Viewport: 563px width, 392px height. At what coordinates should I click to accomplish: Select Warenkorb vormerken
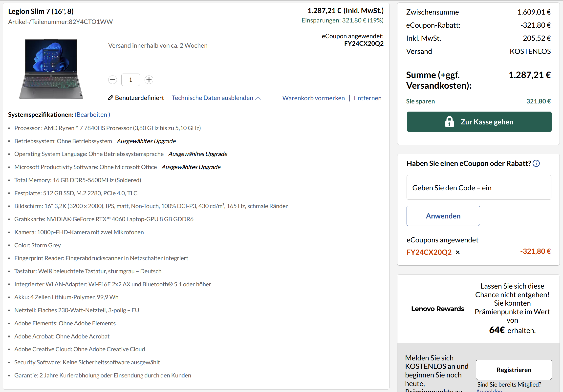(313, 98)
